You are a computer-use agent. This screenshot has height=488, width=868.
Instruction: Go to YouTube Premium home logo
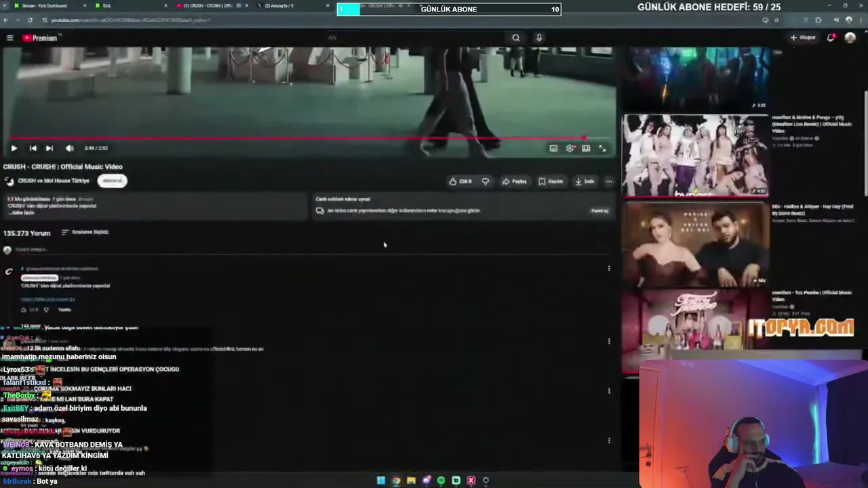(x=40, y=38)
